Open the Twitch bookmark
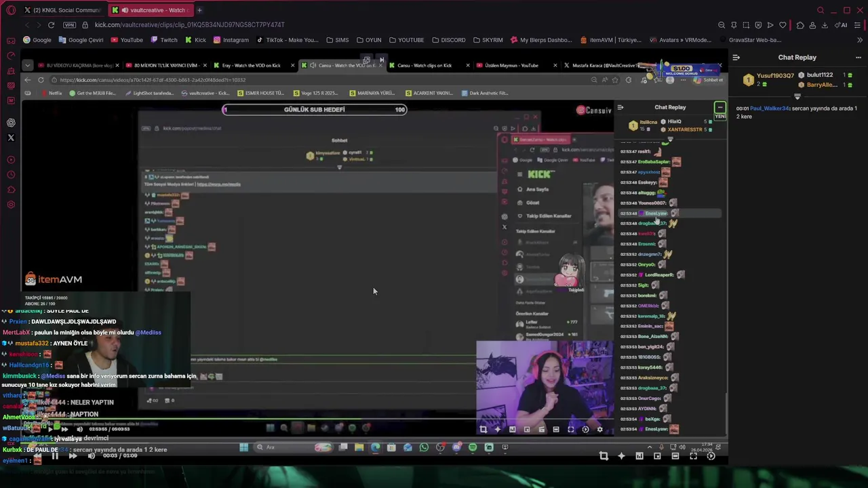This screenshot has height=488, width=868. pyautogui.click(x=164, y=40)
